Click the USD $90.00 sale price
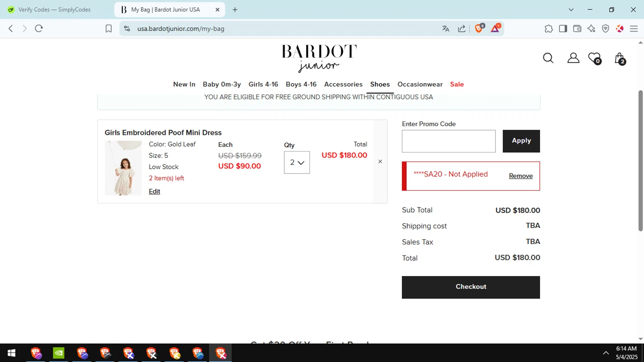 tap(240, 166)
